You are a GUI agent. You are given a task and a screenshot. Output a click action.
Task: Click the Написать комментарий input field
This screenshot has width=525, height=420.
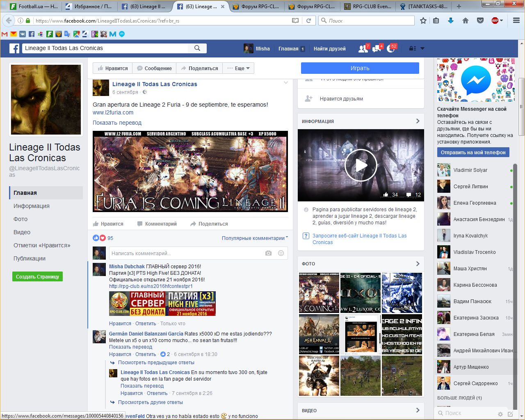click(185, 253)
